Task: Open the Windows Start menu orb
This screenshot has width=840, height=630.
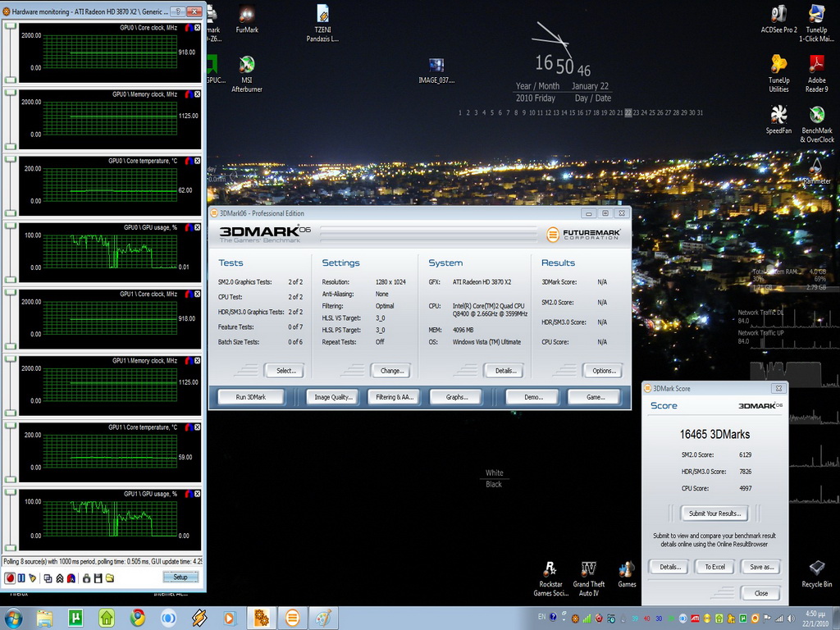Action: [x=13, y=619]
